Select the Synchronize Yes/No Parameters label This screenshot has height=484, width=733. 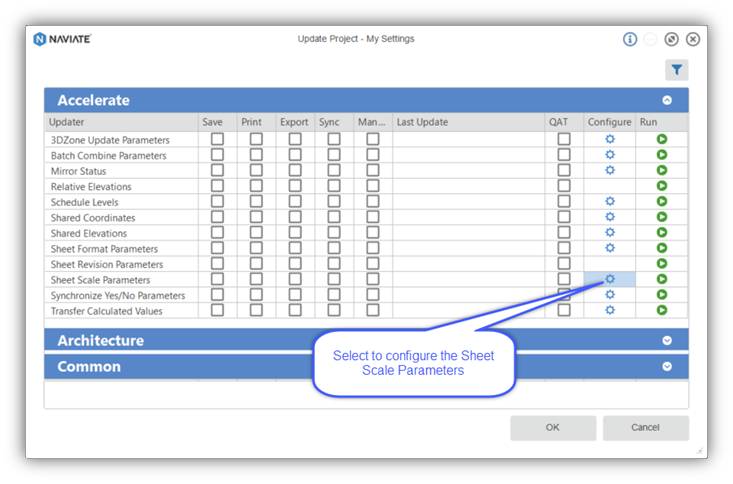click(x=118, y=296)
